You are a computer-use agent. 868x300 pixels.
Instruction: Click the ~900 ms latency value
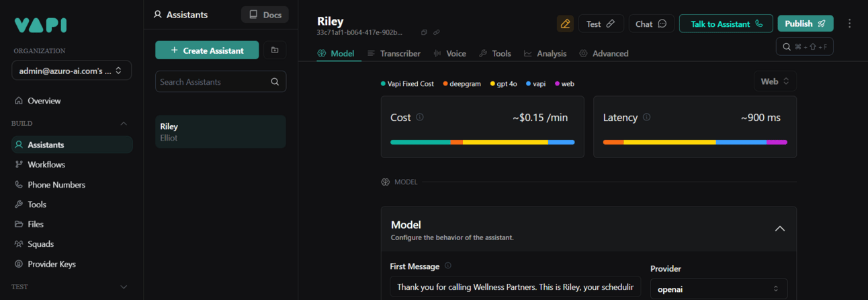(761, 118)
